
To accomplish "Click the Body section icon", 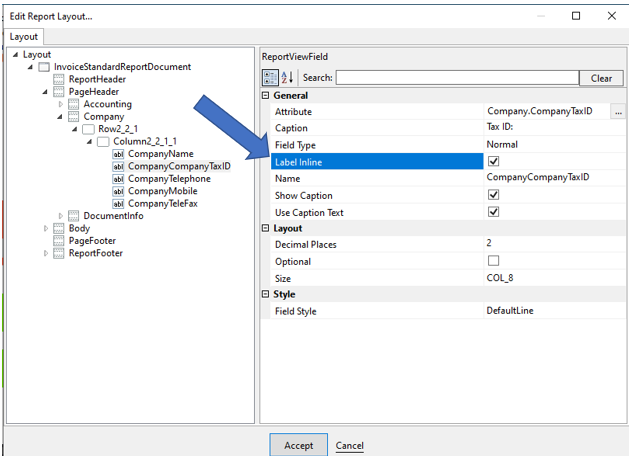I will pyautogui.click(x=59, y=229).
